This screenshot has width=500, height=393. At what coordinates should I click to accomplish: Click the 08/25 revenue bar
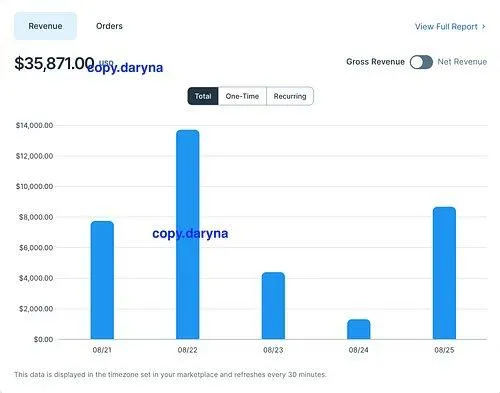click(x=444, y=273)
